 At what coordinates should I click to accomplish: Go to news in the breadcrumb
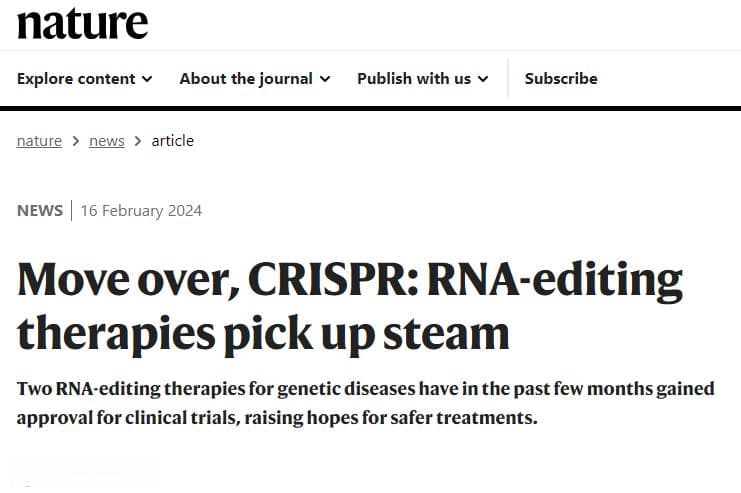click(x=107, y=141)
